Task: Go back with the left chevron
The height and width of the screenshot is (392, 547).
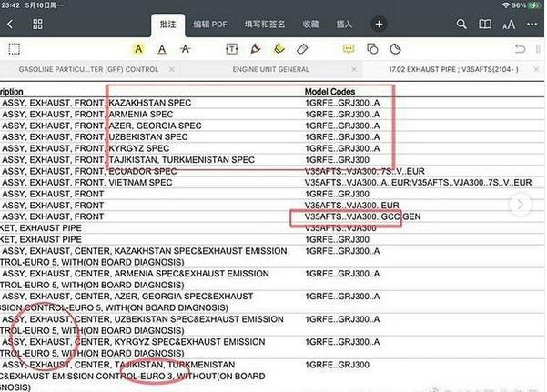Action: 10,24
